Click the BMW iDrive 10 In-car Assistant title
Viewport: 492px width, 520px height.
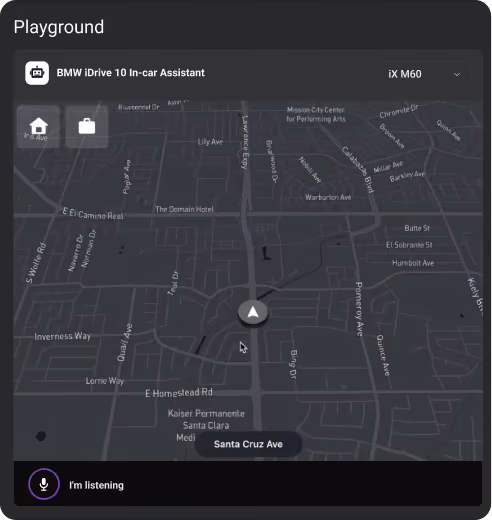tap(130, 73)
